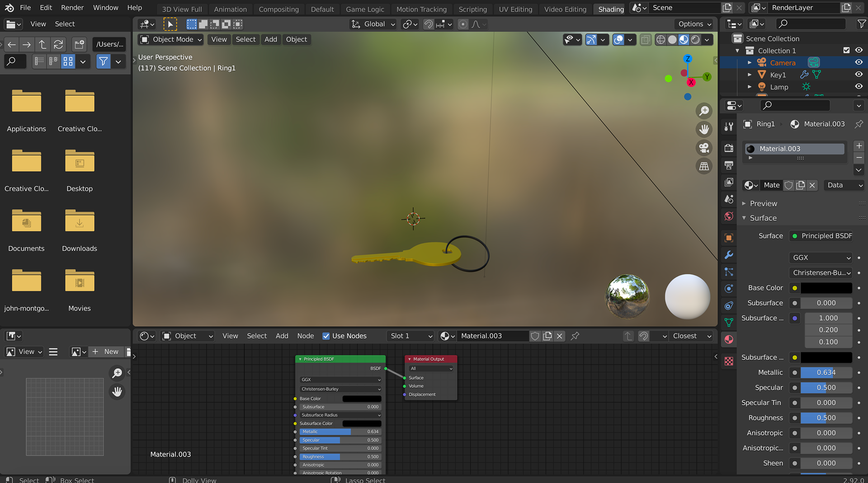The image size is (868, 483).
Task: Toggle viewport overlays display button
Action: [x=618, y=40]
